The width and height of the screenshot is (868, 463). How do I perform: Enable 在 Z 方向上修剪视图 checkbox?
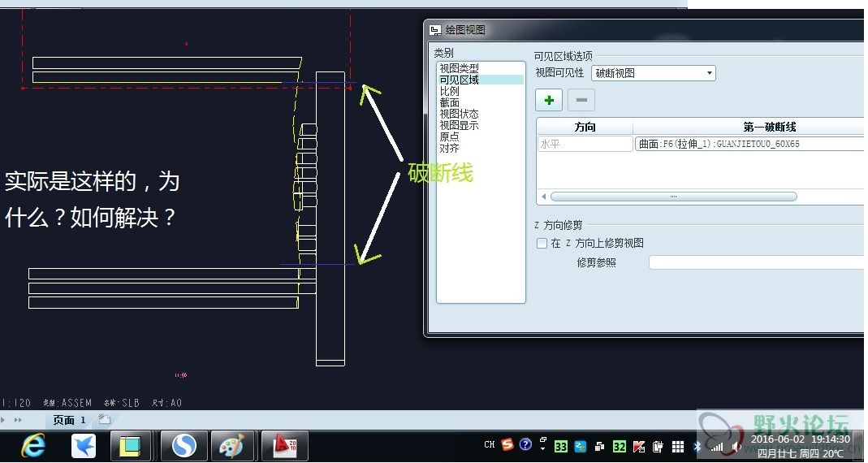[x=542, y=243]
